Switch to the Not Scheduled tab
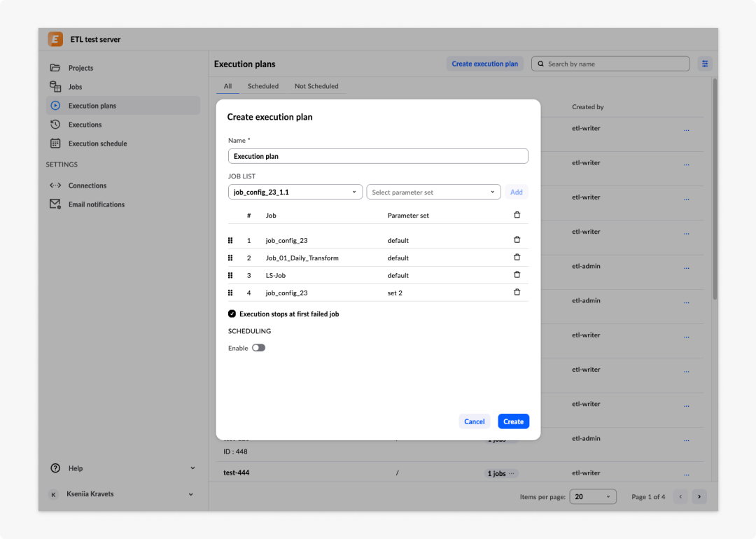The height and width of the screenshot is (539, 756). coord(316,86)
